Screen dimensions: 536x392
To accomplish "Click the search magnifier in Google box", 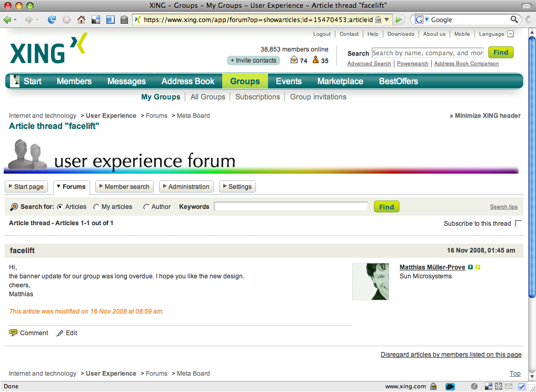I will click(x=514, y=19).
